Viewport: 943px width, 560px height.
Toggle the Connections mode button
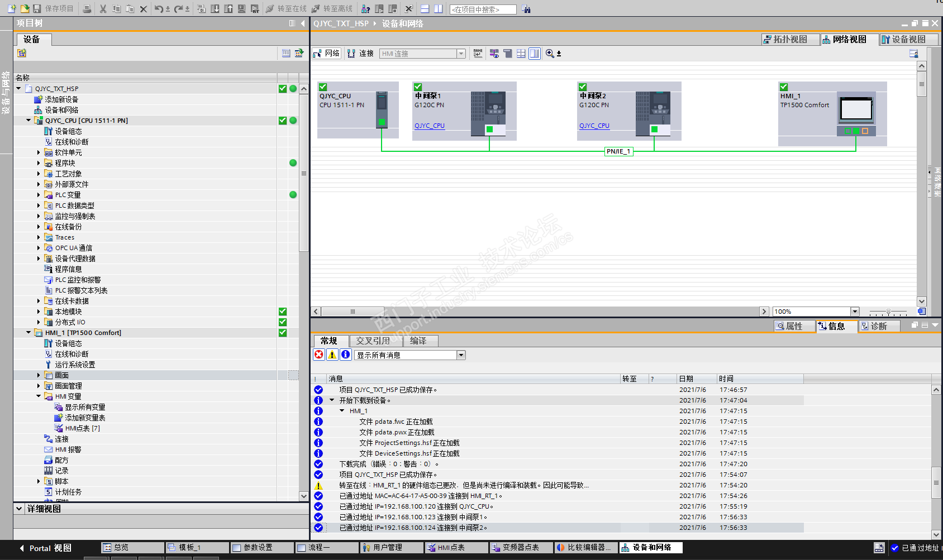click(360, 53)
